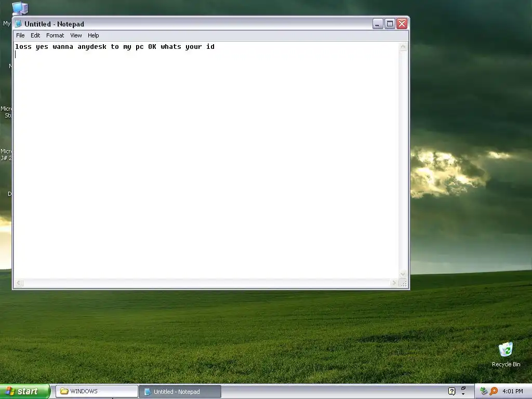This screenshot has width=532, height=399.
Task: Open the Edit menu
Action: 35,35
